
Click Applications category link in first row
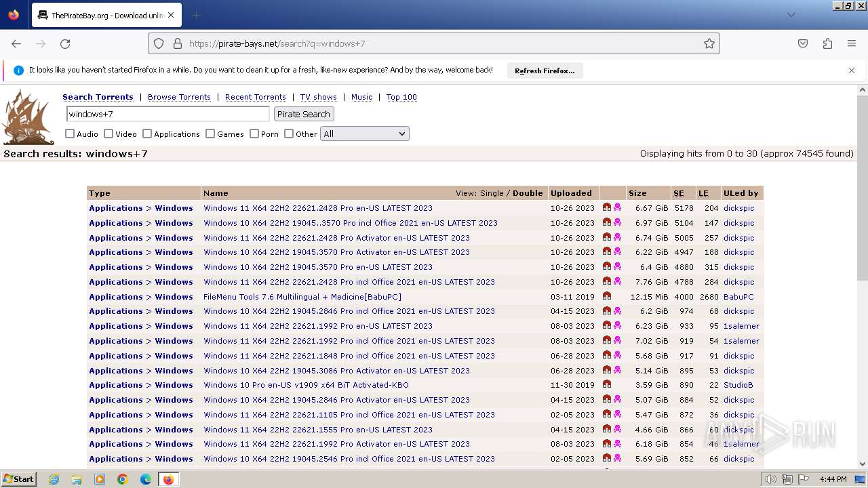(116, 208)
